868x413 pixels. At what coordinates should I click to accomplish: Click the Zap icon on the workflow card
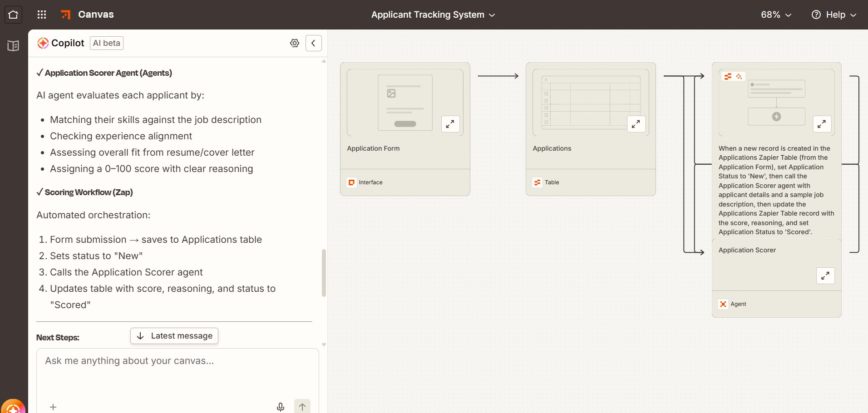(728, 76)
